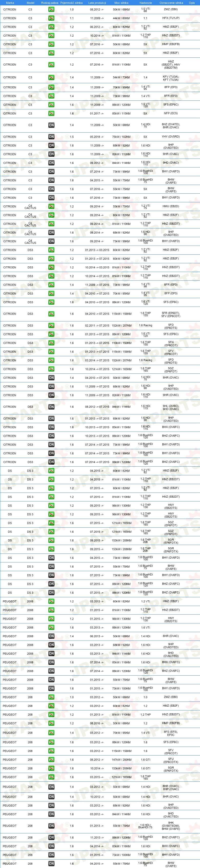Click petrol icon in HFX (TU1JP) row

(x=51, y=18)
